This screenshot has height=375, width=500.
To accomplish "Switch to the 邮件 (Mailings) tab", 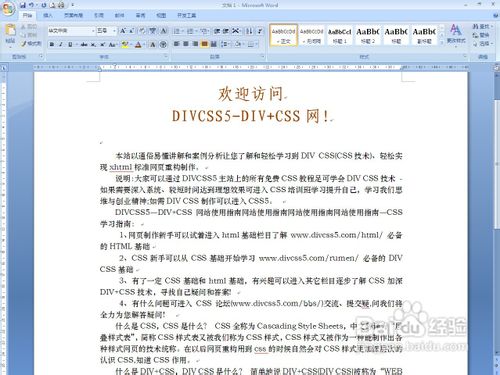I will pyautogui.click(x=119, y=15).
